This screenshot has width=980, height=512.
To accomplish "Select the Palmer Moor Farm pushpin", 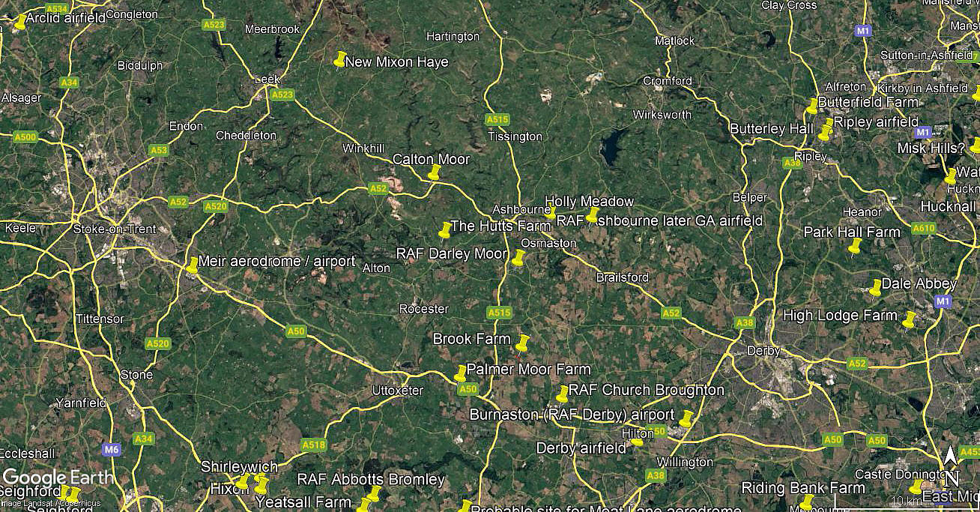I will [x=461, y=373].
